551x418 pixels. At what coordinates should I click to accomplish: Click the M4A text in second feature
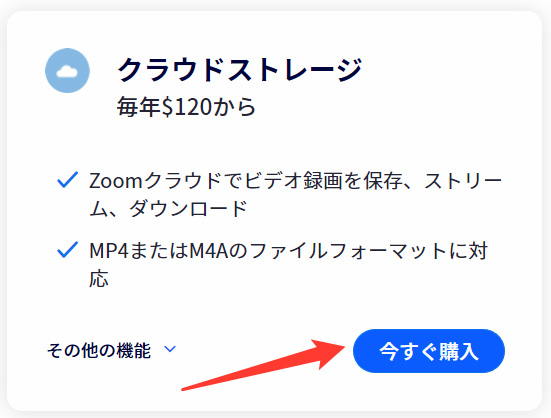click(209, 251)
